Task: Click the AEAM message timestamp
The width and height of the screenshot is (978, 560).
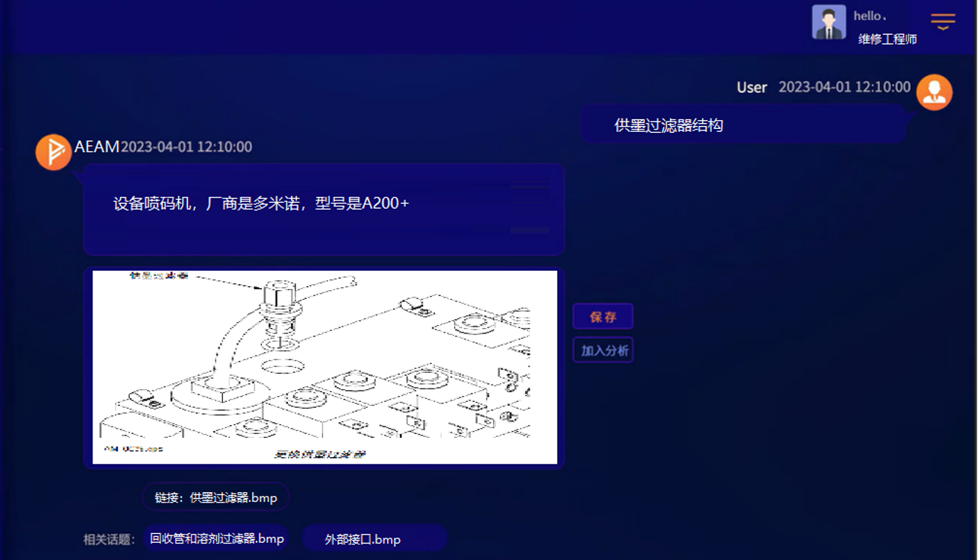Action: point(186,147)
